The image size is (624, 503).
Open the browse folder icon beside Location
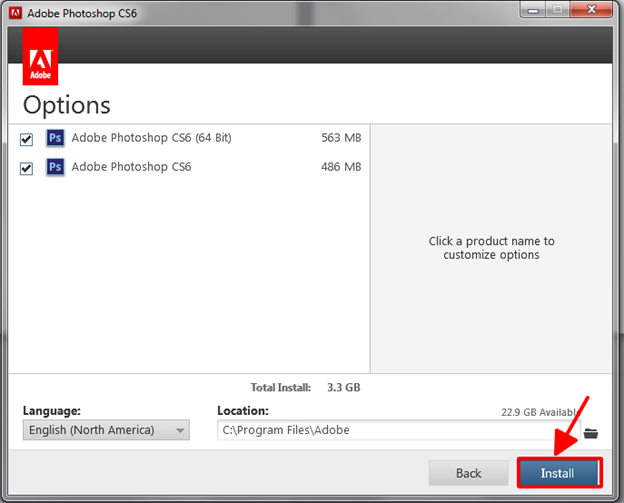[590, 432]
